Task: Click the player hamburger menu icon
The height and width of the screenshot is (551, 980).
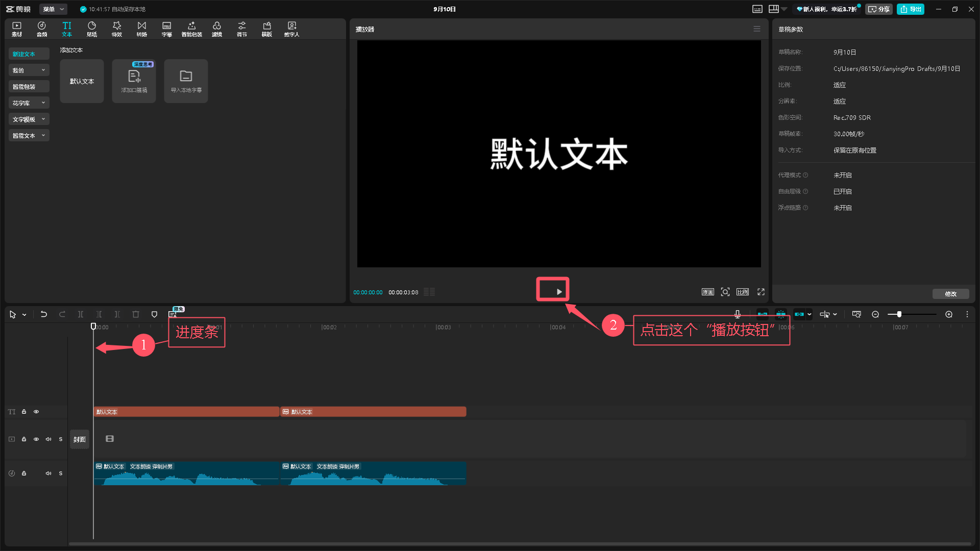Action: (x=757, y=29)
